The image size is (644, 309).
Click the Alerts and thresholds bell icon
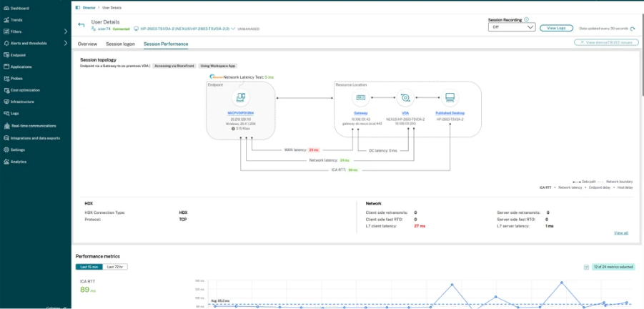coord(6,43)
